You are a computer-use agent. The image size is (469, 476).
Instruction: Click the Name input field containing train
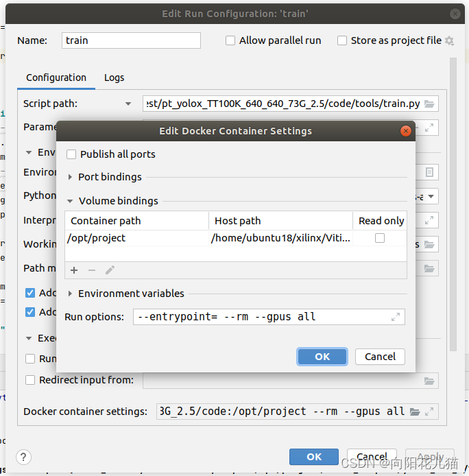pos(131,40)
